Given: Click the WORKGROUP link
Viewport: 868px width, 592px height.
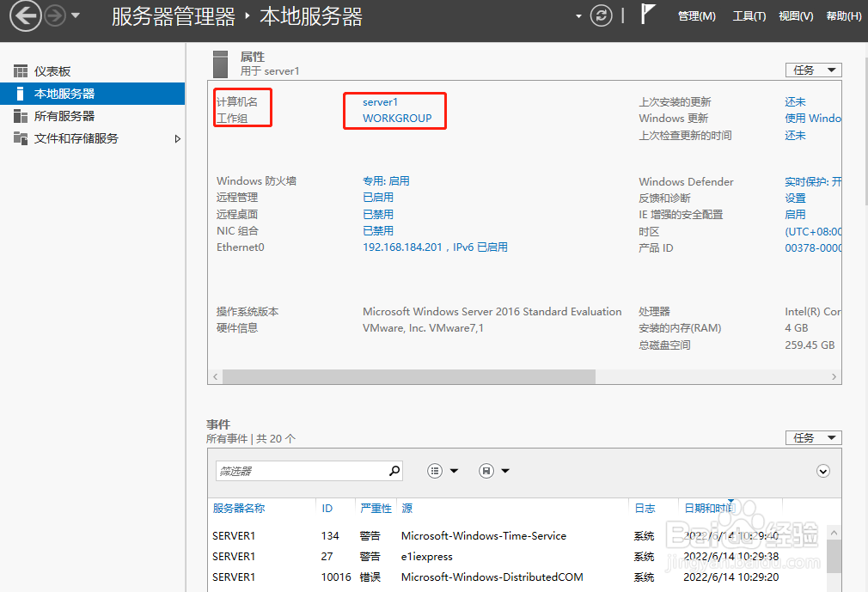Looking at the screenshot, I should (x=397, y=119).
